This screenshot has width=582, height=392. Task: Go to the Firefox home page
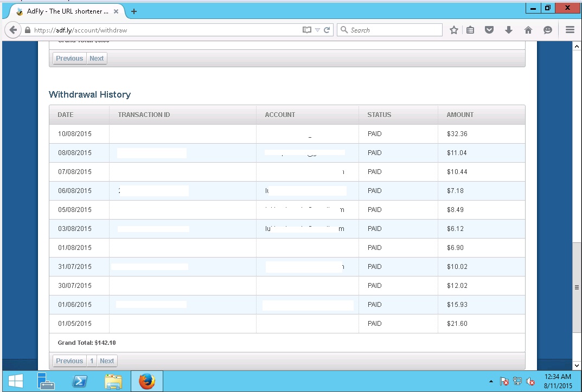(x=528, y=30)
